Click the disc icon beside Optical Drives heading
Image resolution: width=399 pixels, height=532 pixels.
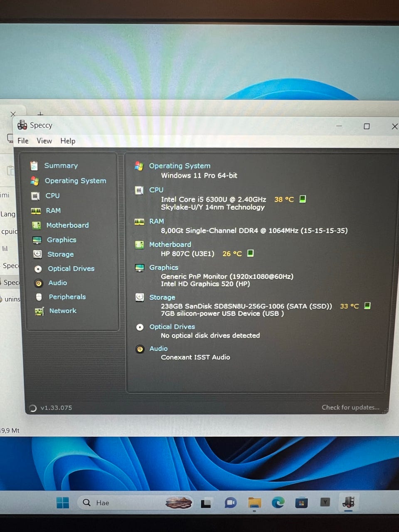pos(140,327)
